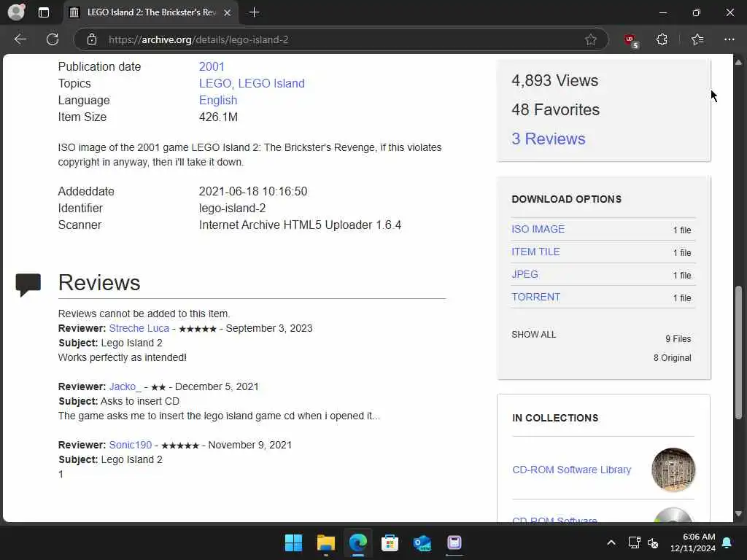Viewport: 747px width, 560px height.
Task: Open the Windows Start menu
Action: [293, 542]
